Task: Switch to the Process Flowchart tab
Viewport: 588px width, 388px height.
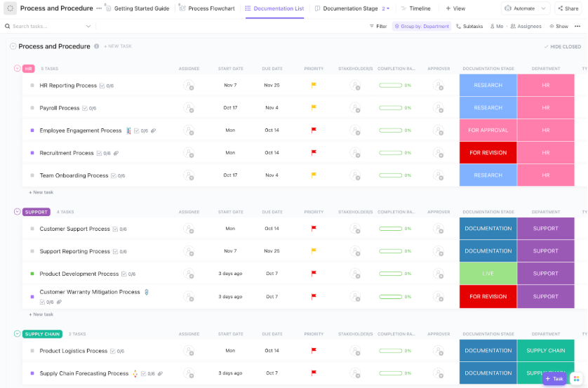Action: pyautogui.click(x=207, y=8)
